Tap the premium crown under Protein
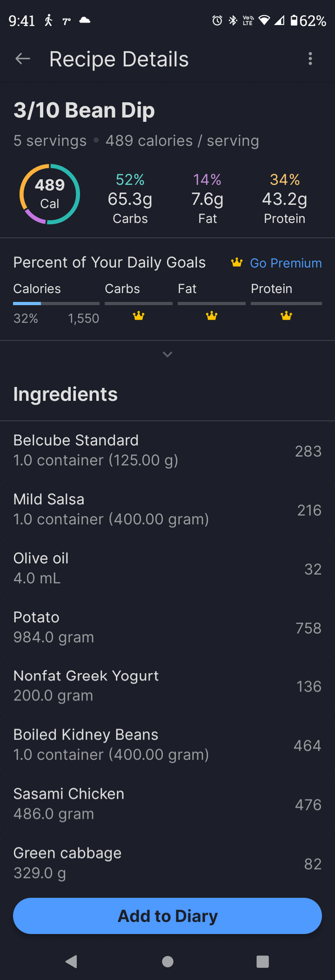 (286, 316)
